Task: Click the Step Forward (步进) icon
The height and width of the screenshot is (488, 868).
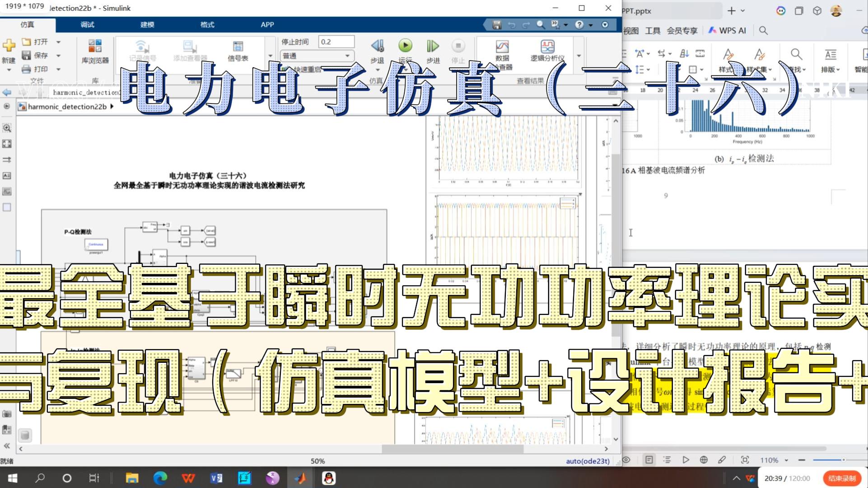Action: pos(433,46)
